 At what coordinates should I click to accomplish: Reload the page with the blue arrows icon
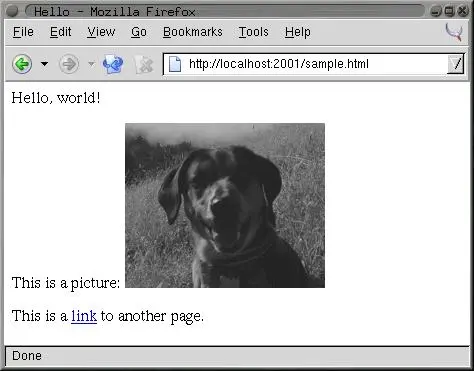click(x=113, y=64)
